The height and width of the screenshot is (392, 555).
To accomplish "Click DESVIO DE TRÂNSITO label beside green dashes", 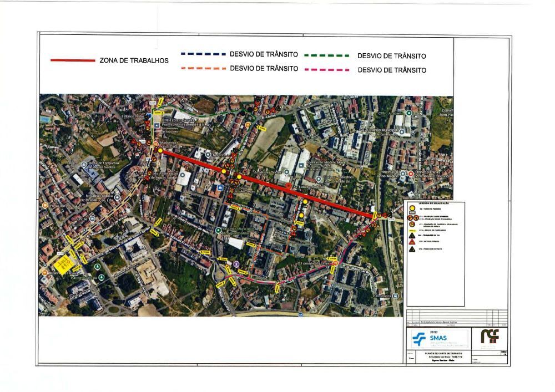I will (x=392, y=56).
